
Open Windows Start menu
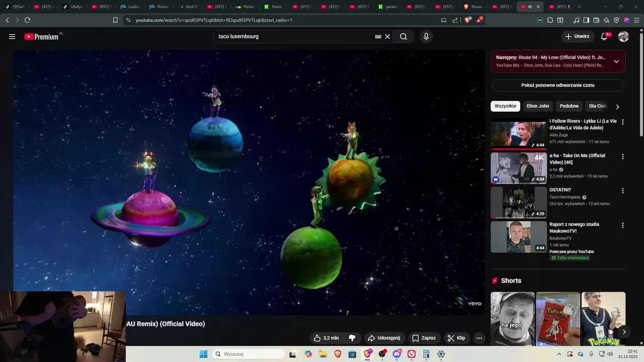pos(203,354)
